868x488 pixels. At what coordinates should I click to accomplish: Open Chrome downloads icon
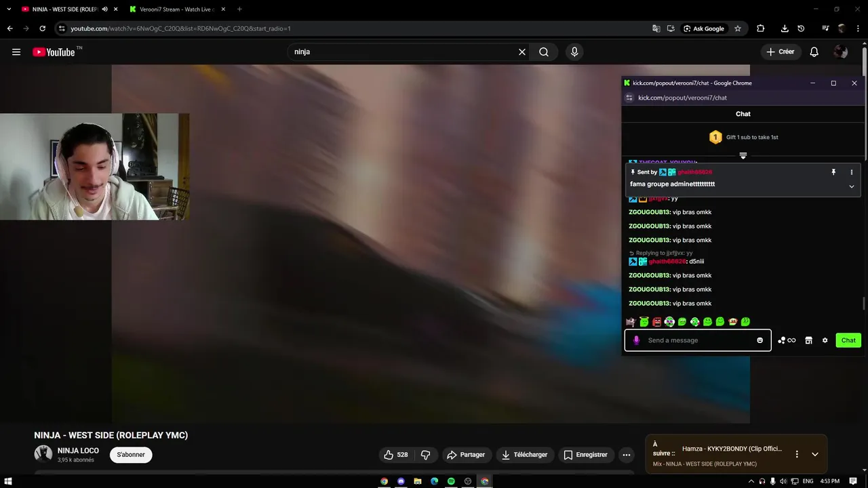[785, 28]
